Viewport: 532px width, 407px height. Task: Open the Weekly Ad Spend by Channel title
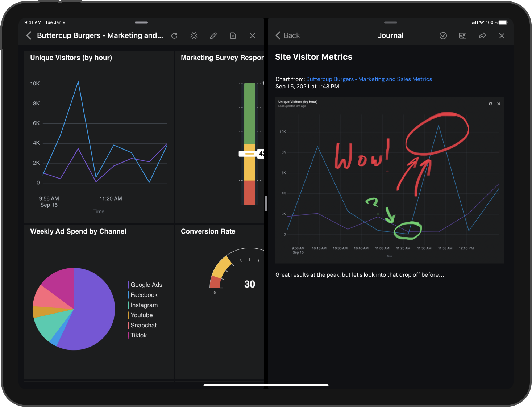pos(78,231)
